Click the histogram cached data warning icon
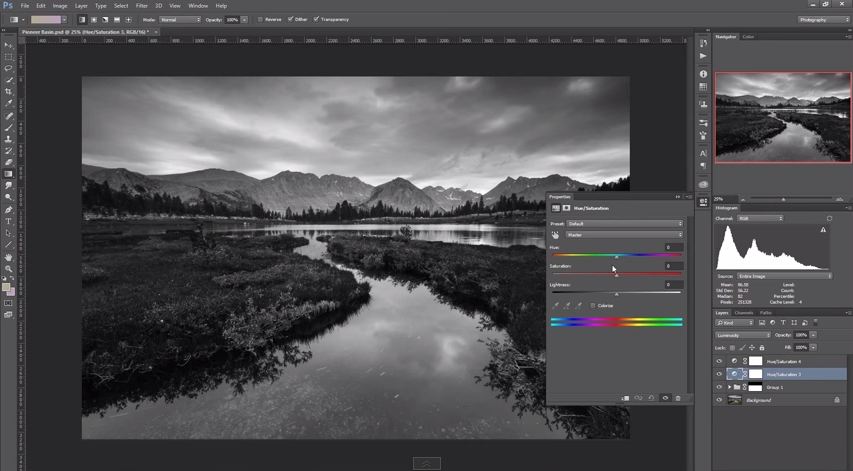The image size is (853, 471). tap(823, 230)
